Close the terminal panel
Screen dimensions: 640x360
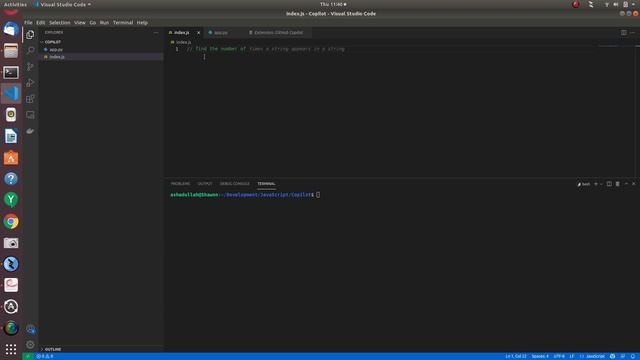(633, 184)
